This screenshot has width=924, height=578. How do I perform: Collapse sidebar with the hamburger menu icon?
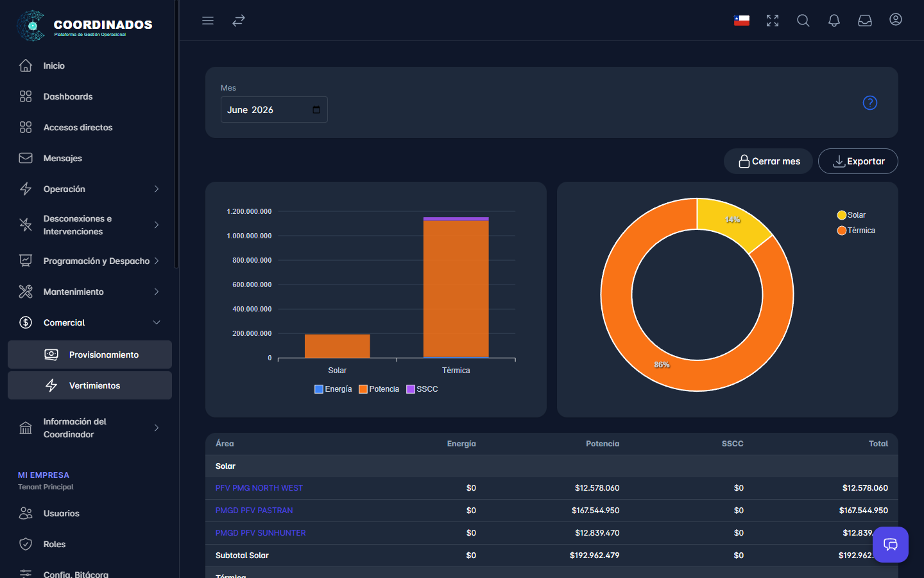(x=208, y=21)
